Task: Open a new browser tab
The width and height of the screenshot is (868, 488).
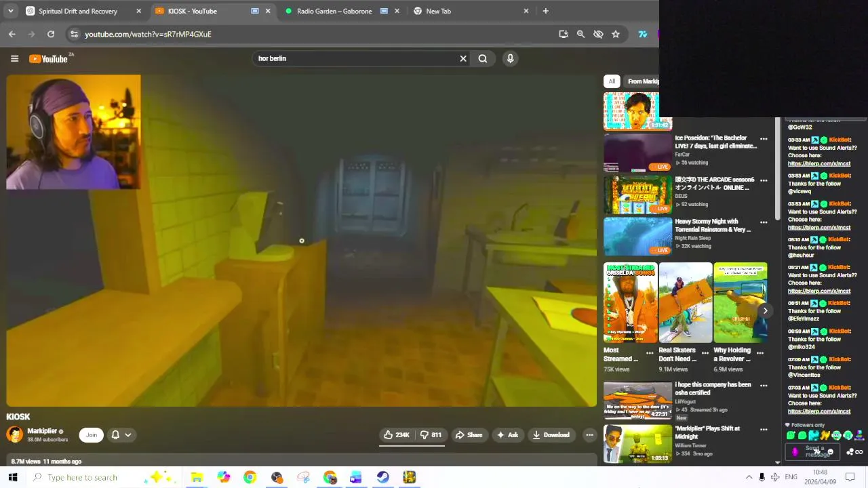Action: [545, 11]
